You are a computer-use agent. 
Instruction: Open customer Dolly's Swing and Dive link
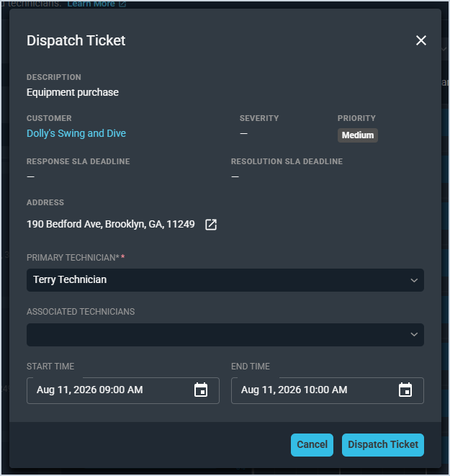[76, 133]
